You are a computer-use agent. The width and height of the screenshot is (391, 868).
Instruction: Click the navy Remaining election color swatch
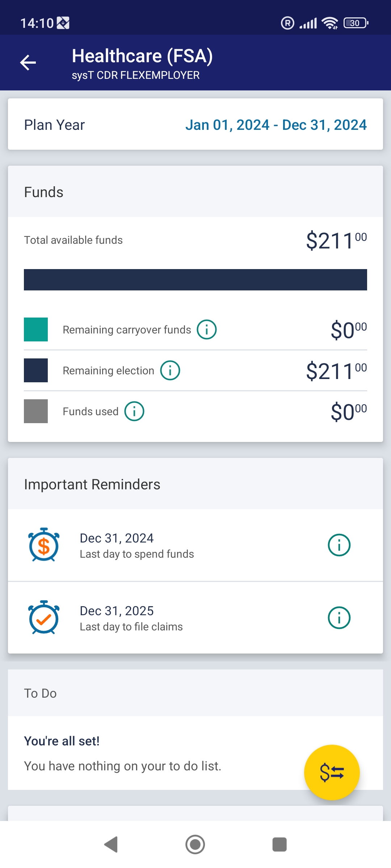point(36,370)
